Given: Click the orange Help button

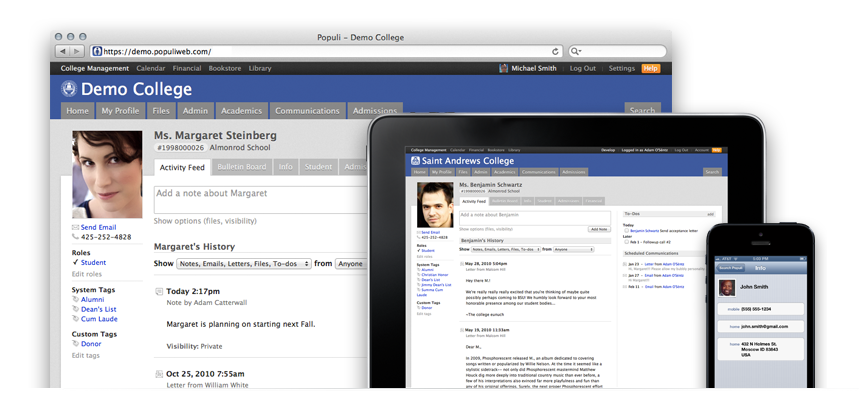Looking at the screenshot, I should [x=650, y=69].
